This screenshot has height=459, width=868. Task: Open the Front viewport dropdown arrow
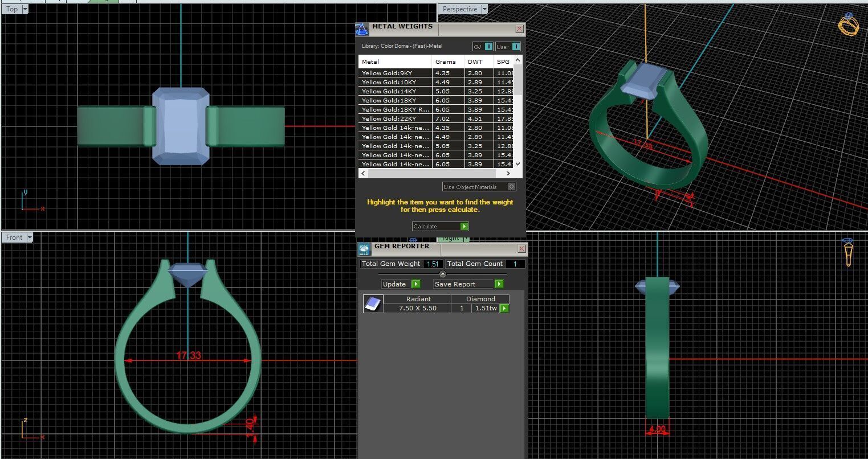tap(30, 237)
